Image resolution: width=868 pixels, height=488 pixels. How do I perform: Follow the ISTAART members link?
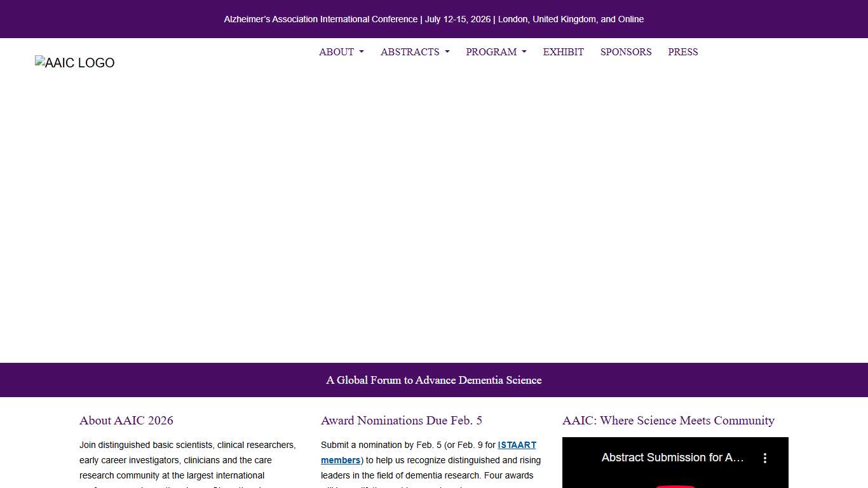click(517, 445)
